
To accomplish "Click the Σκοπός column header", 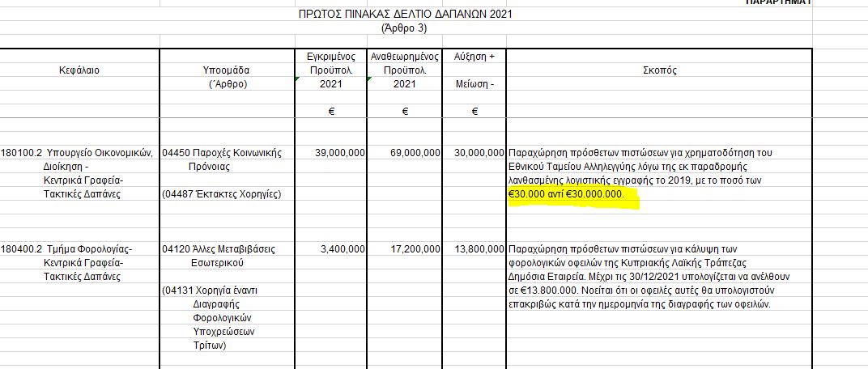I will point(658,70).
